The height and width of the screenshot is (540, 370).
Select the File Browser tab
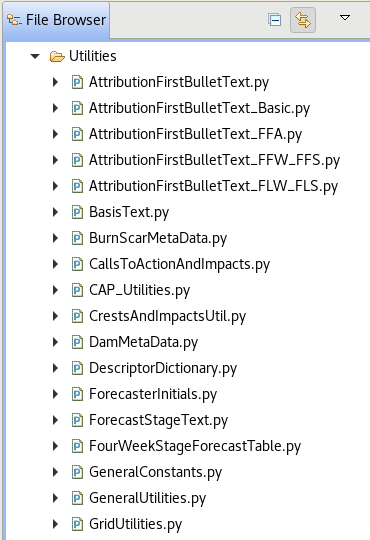coord(56,20)
